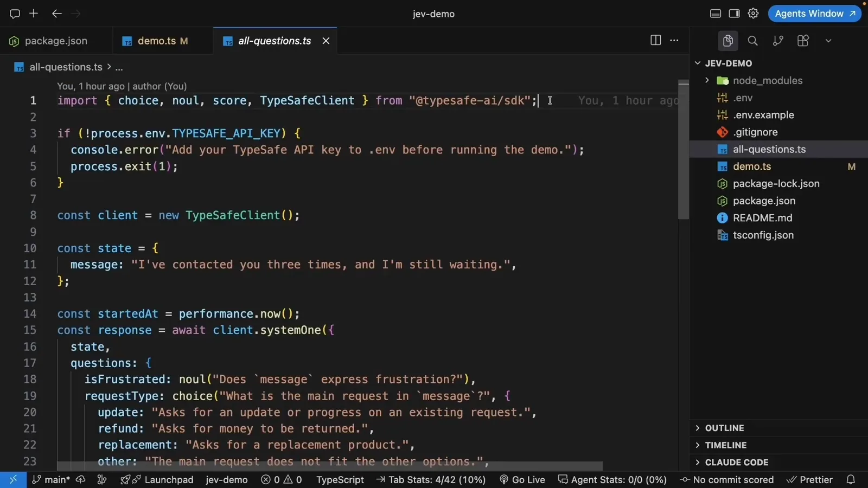The width and height of the screenshot is (868, 488).
Task: Expand CLAUDE CODE section
Action: tap(779, 463)
